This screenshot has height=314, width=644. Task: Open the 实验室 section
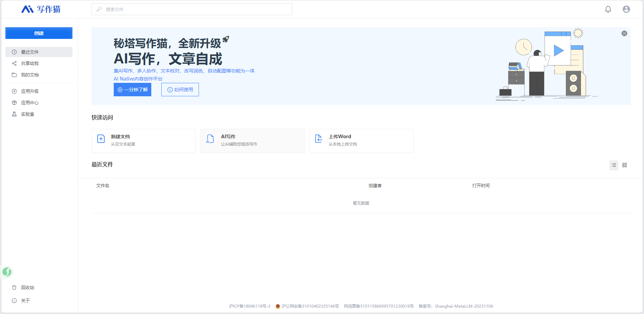(28, 114)
